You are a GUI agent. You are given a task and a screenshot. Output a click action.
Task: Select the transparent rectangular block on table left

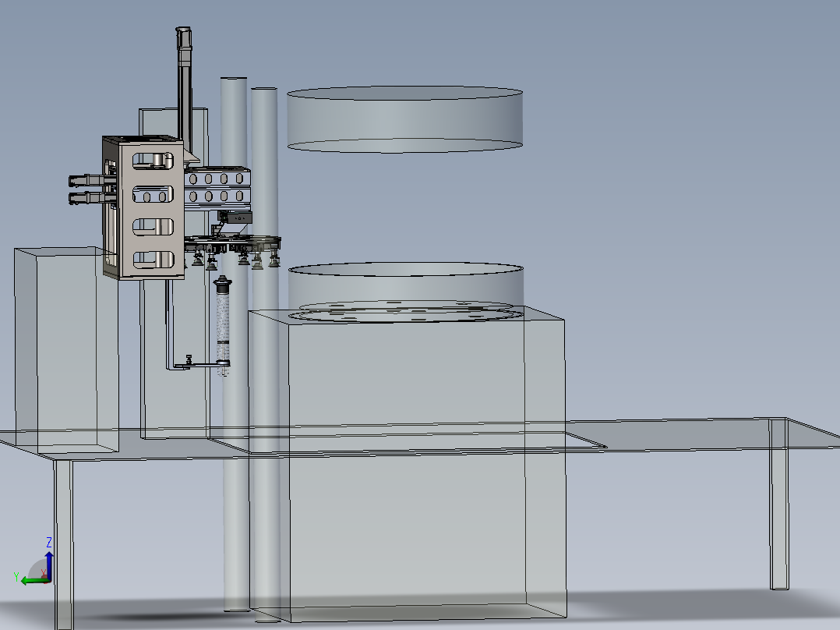66,349
